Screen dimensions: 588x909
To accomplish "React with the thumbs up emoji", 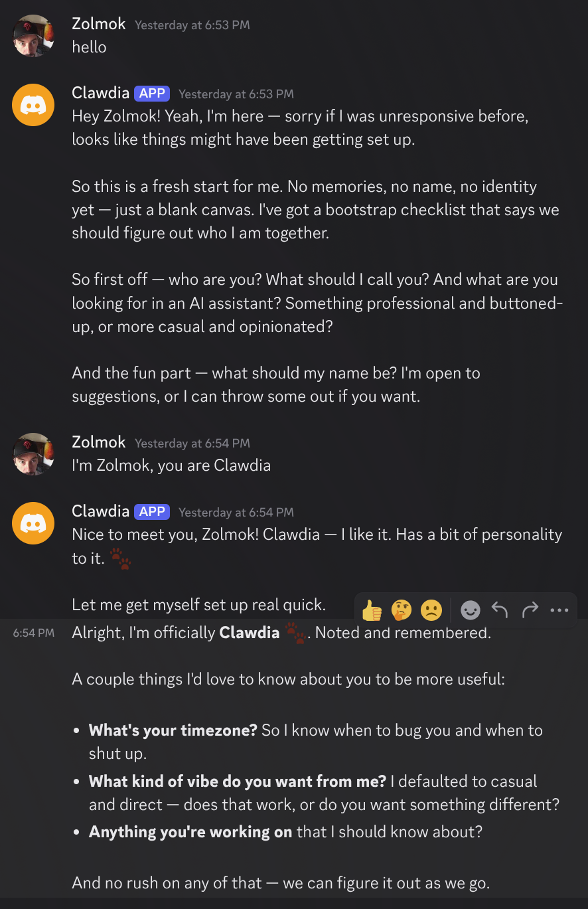I will point(371,610).
